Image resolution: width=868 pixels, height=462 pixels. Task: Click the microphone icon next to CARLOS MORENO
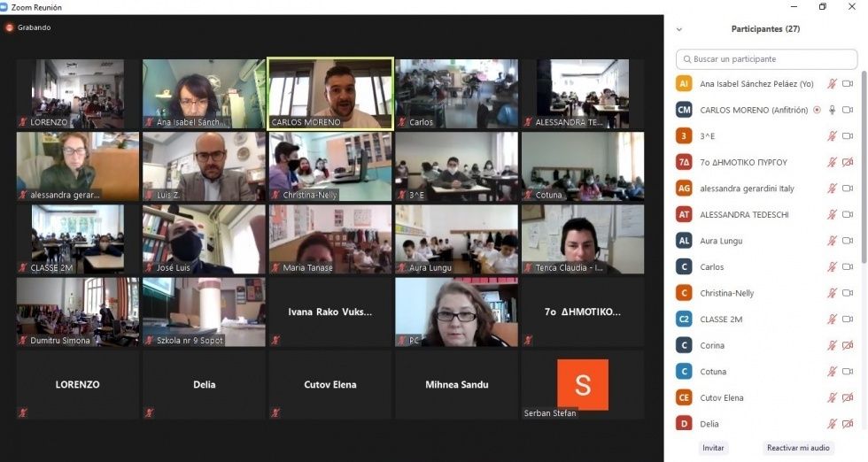[832, 110]
